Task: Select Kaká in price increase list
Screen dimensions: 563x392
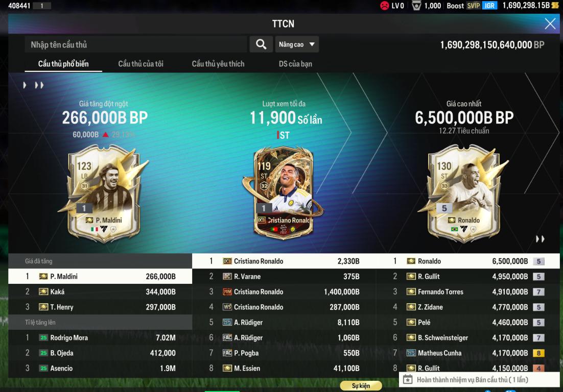Action: pyautogui.click(x=100, y=292)
